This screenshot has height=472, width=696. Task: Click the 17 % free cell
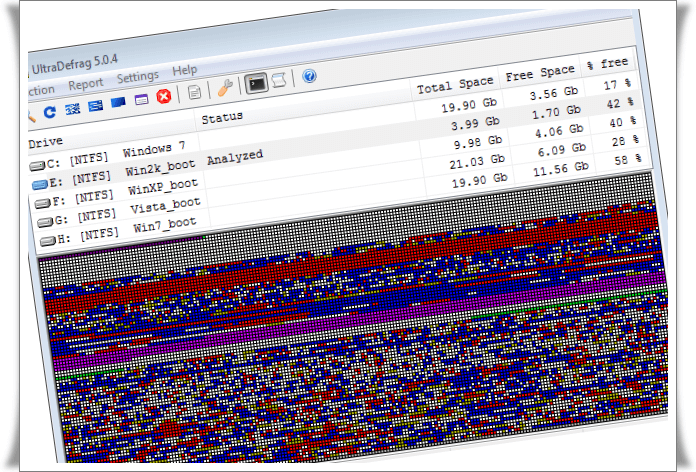click(x=617, y=84)
